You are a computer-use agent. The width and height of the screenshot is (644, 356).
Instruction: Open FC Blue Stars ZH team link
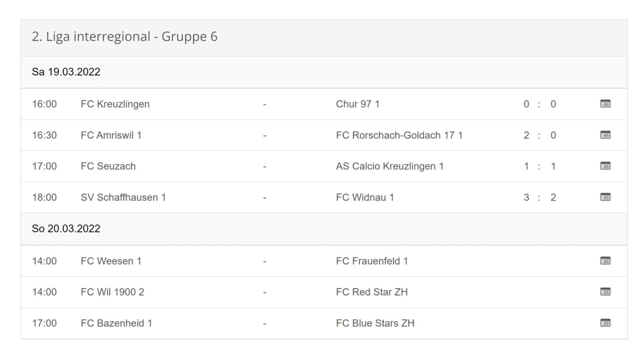375,323
